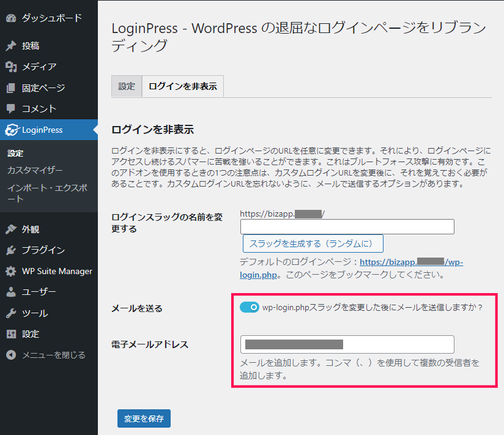The width and height of the screenshot is (504, 435).
Task: Click the pages icon beside 固定ページ
Action: pyautogui.click(x=11, y=87)
